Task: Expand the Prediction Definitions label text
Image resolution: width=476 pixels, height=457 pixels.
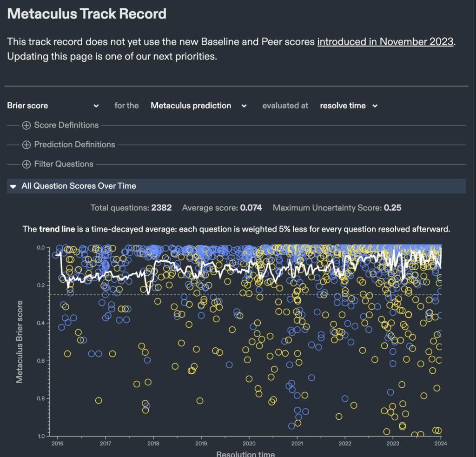Action: coord(74,145)
